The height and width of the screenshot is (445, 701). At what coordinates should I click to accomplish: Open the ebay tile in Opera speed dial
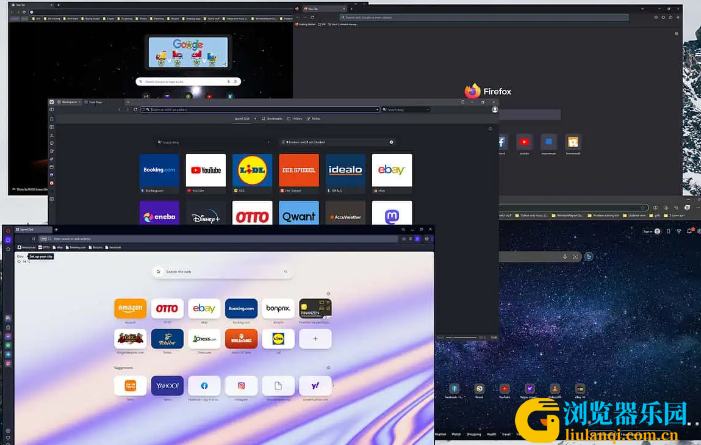204,309
